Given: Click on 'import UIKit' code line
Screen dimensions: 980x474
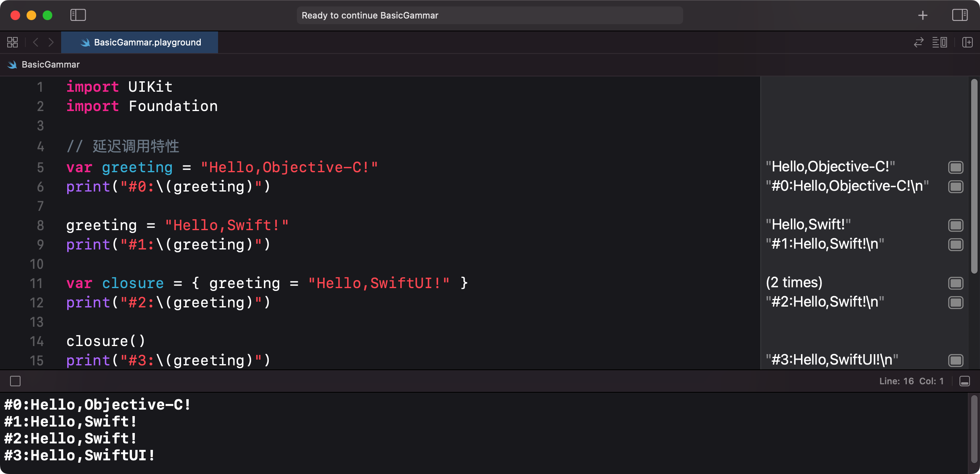Looking at the screenshot, I should tap(119, 87).
